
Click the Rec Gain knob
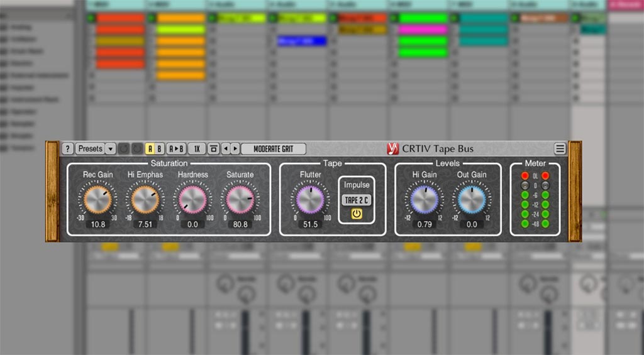pyautogui.click(x=97, y=200)
